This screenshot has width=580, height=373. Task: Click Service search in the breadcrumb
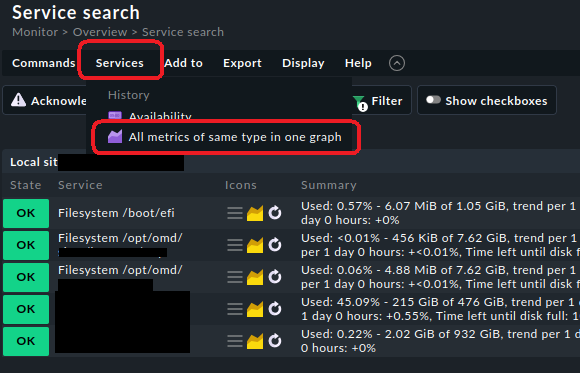183,32
